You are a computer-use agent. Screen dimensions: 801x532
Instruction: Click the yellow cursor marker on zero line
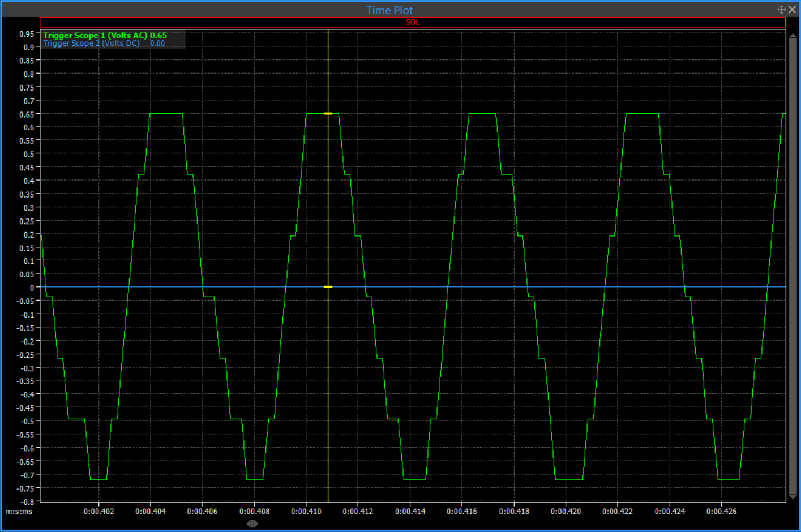328,287
